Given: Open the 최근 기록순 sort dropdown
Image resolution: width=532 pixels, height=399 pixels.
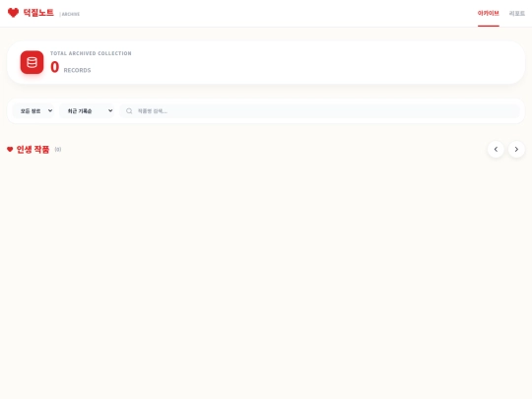Looking at the screenshot, I should point(87,111).
